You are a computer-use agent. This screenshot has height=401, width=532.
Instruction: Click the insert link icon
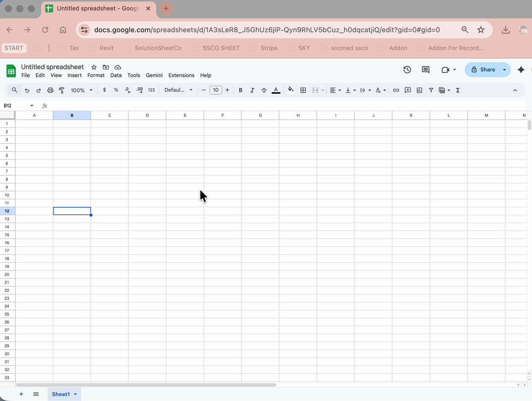coord(396,90)
